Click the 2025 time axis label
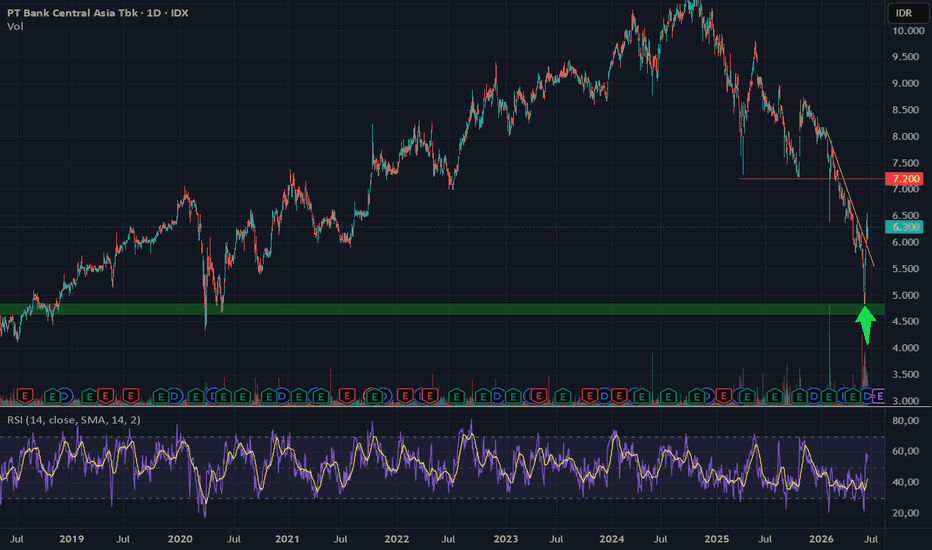The width and height of the screenshot is (932, 550). [717, 539]
